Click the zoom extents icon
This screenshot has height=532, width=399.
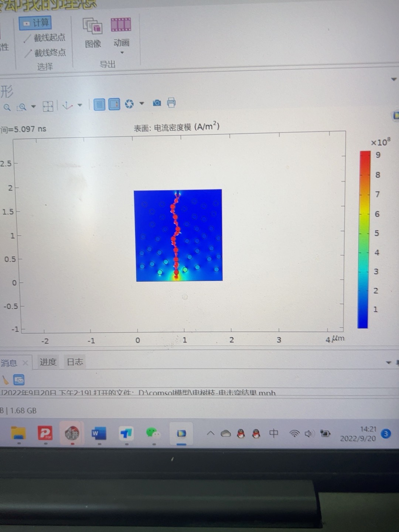(48, 106)
